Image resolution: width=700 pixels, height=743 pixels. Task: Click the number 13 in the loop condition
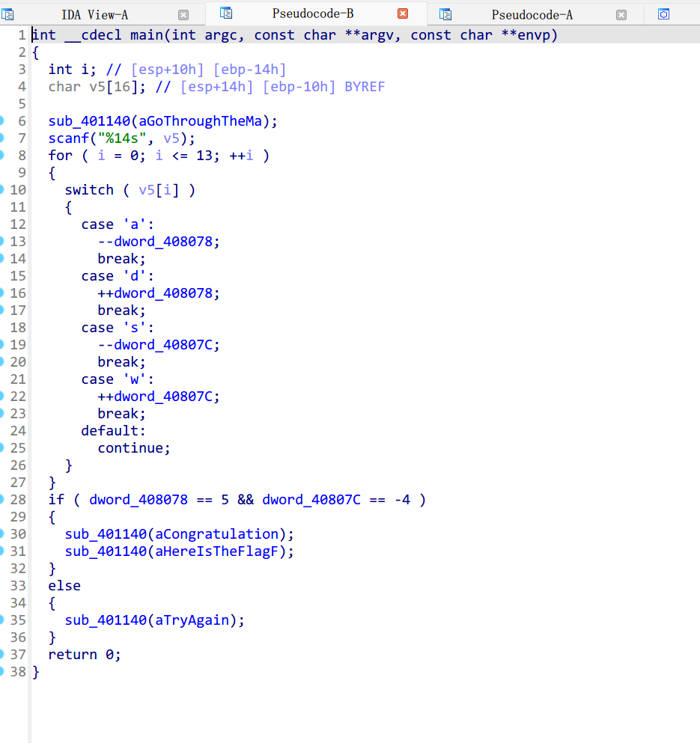pyautogui.click(x=204, y=156)
